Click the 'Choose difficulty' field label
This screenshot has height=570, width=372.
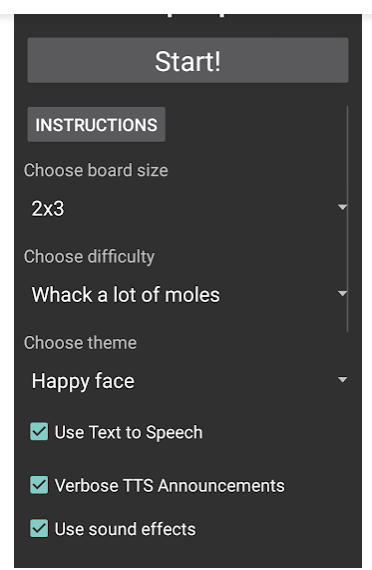coord(89,257)
